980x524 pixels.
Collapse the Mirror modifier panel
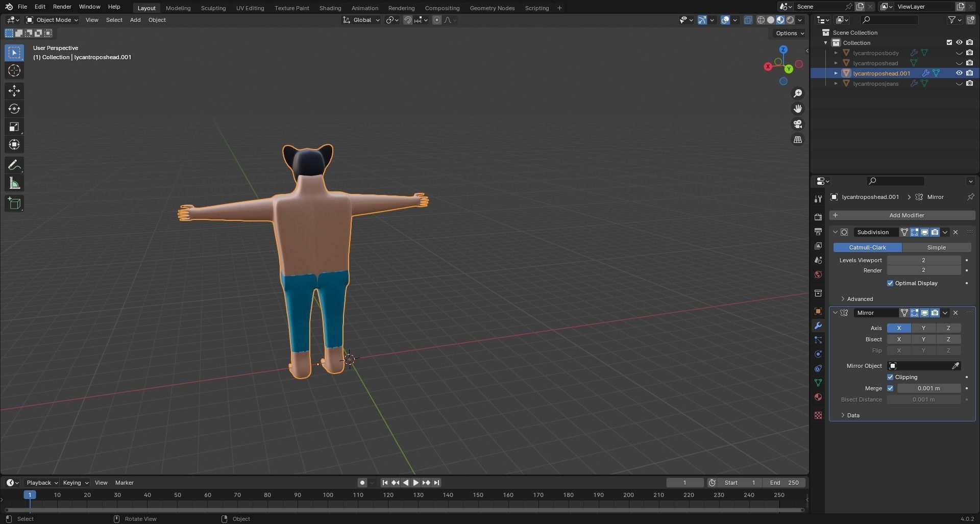click(x=836, y=313)
